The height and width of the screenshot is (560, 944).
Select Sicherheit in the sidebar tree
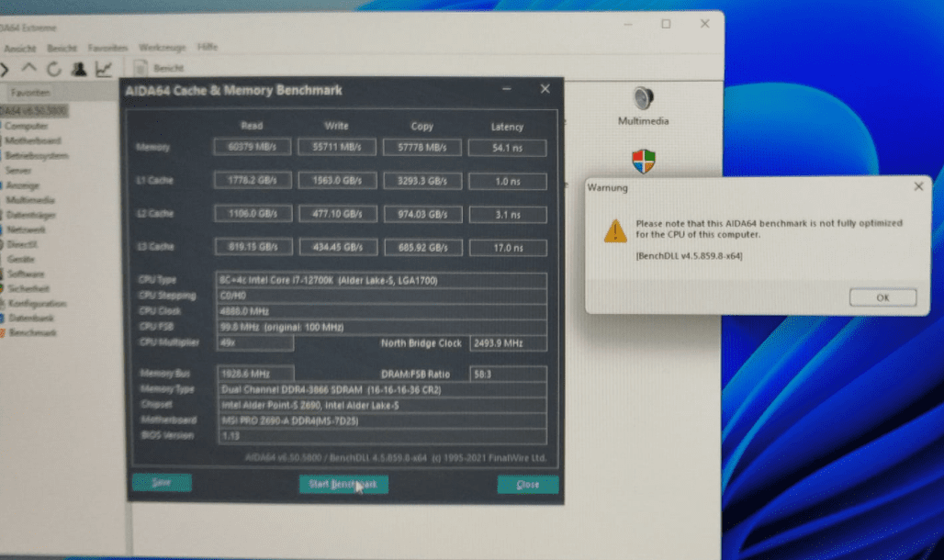coord(28,288)
